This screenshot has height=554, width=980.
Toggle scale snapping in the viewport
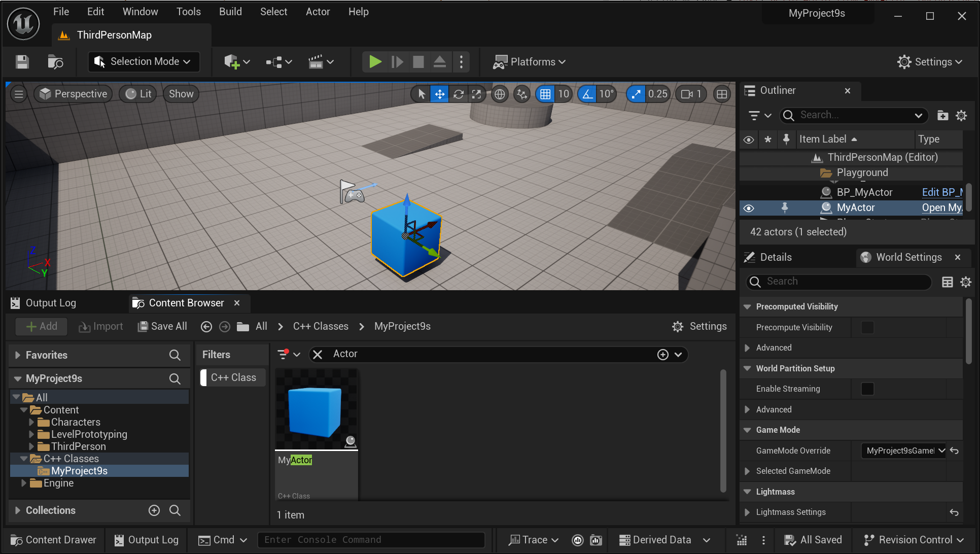click(636, 94)
